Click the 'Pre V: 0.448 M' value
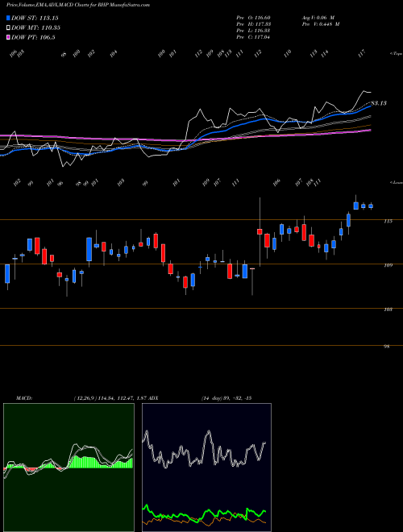This screenshot has height=532, width=403. tap(321, 24)
